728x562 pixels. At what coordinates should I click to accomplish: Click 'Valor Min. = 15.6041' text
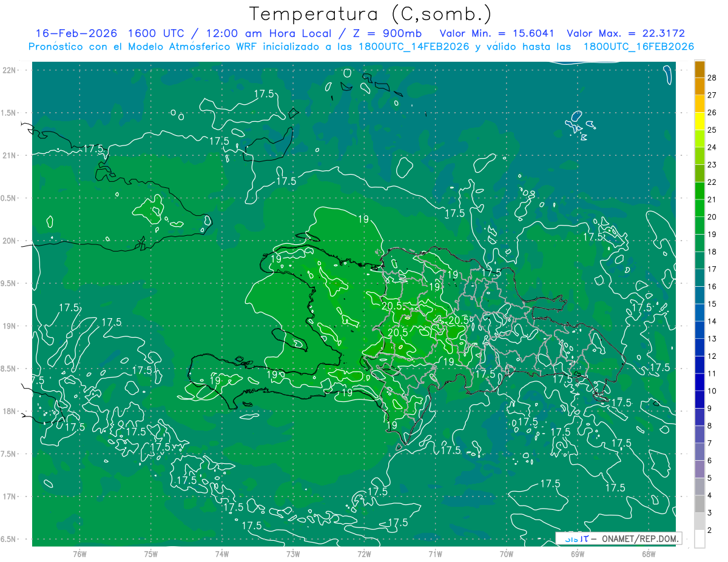point(496,33)
